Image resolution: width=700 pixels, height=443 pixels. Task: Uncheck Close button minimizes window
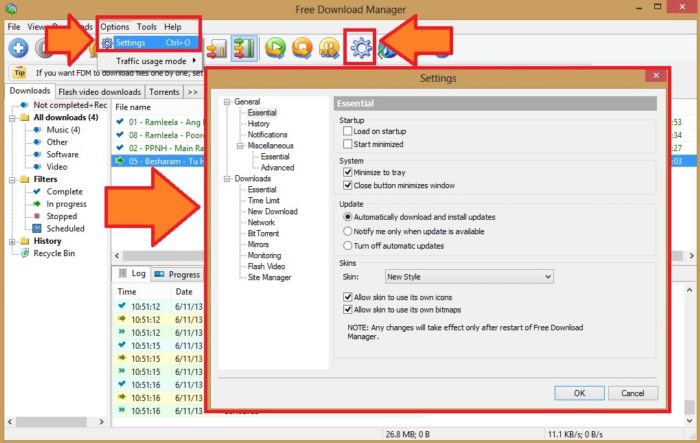[x=347, y=185]
